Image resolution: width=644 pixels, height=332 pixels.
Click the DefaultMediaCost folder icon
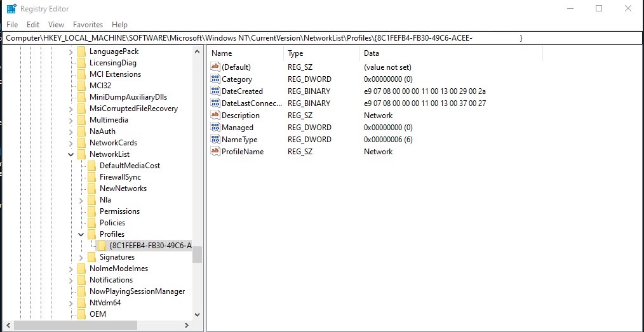coord(91,166)
